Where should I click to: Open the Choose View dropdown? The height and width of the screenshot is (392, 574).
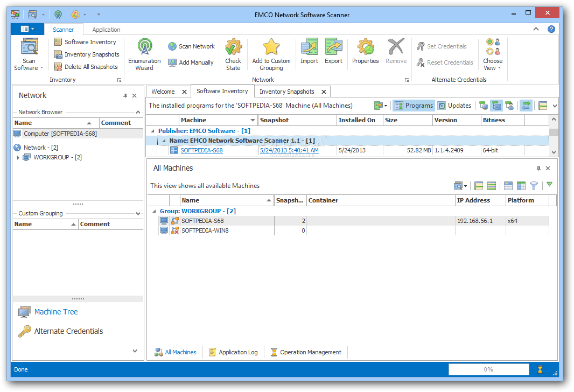[x=493, y=54]
